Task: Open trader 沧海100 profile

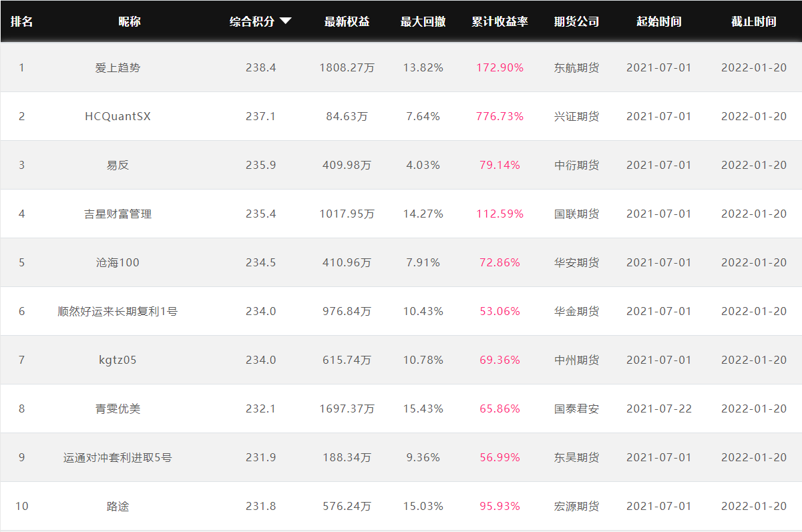Action: [118, 262]
